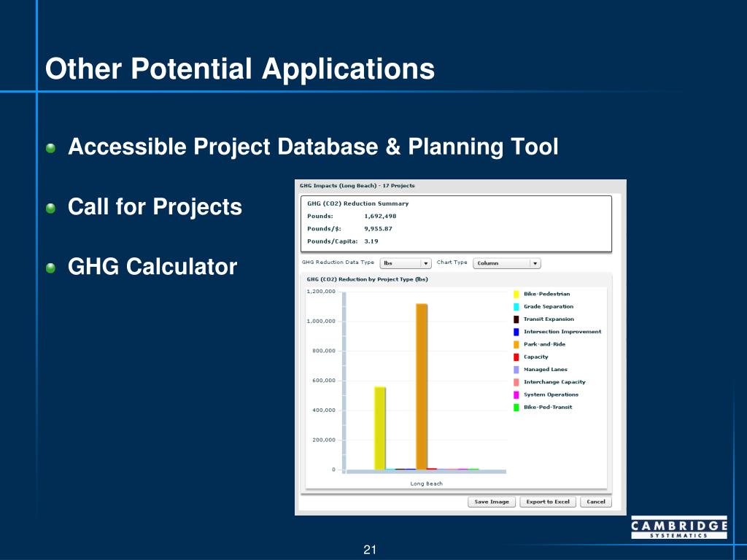Click the yellow Bike-Pedestrian column in chart
This screenshot has width=747, height=560.
click(379, 428)
